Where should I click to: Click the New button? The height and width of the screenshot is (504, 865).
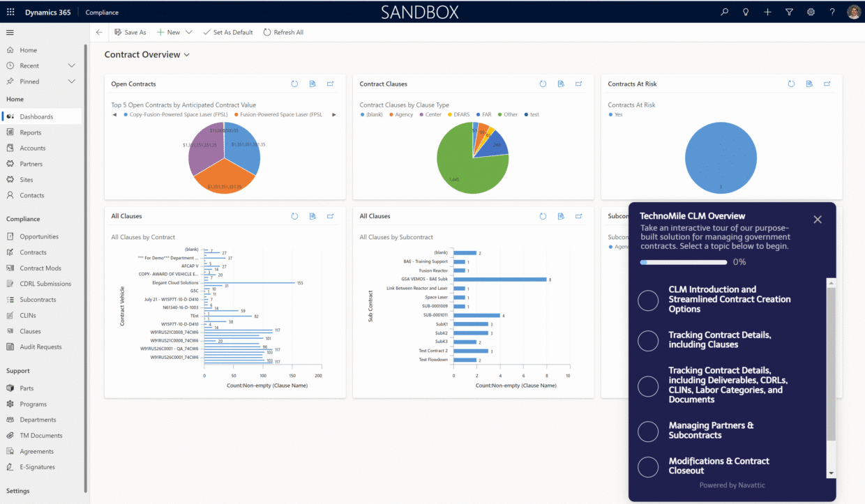pyautogui.click(x=168, y=32)
